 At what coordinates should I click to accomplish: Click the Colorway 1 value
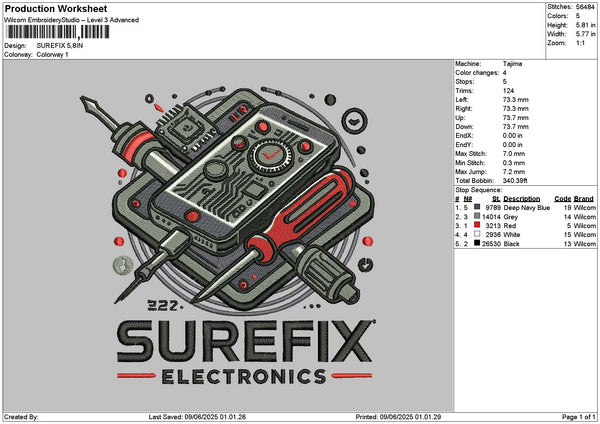click(53, 54)
